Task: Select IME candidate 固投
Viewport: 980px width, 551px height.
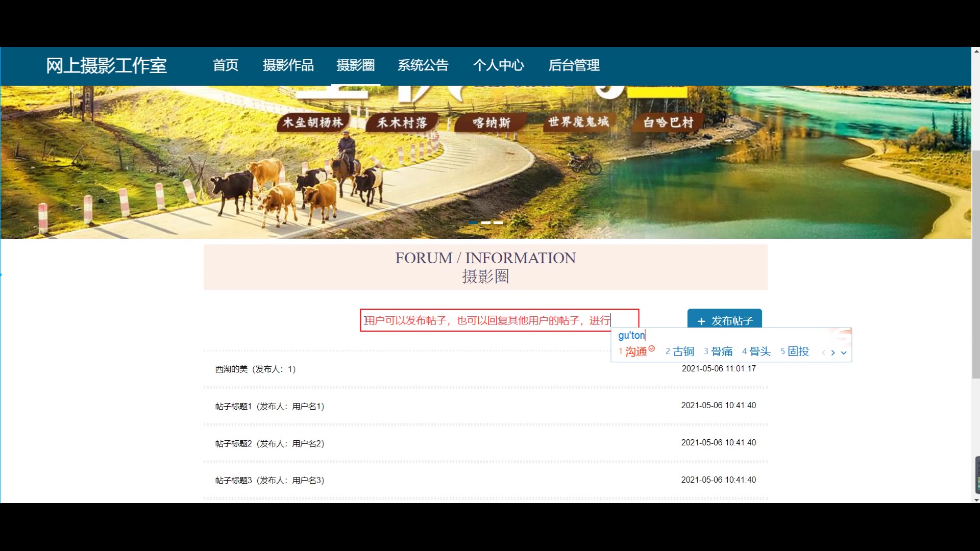Action: click(x=798, y=352)
